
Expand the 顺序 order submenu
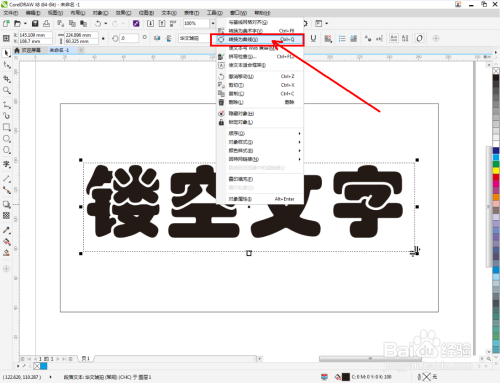260,133
